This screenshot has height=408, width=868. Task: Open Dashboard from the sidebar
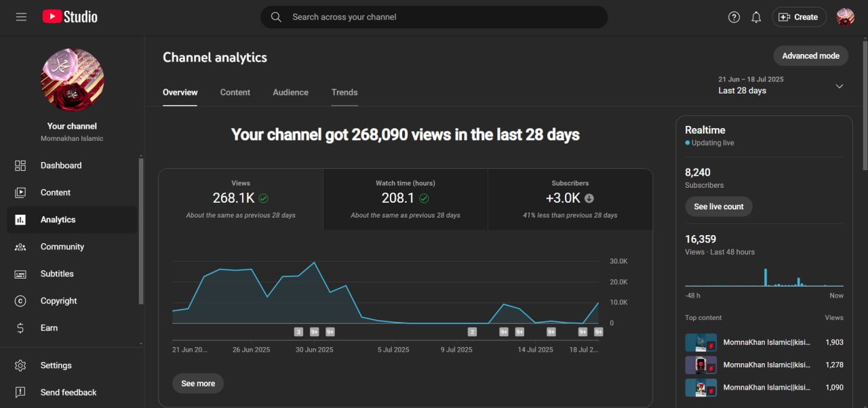(x=72, y=165)
